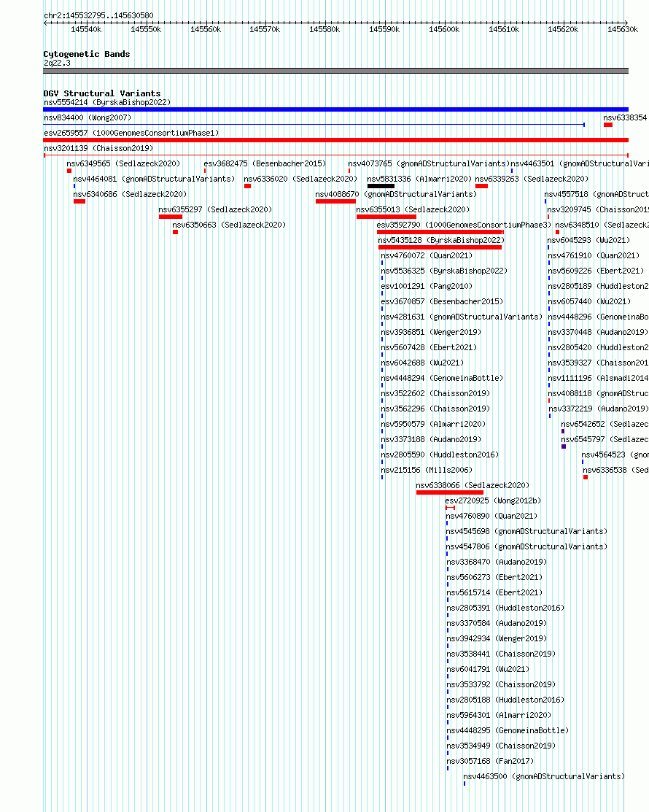Select the red nsv6355013 variant bar

click(386, 217)
